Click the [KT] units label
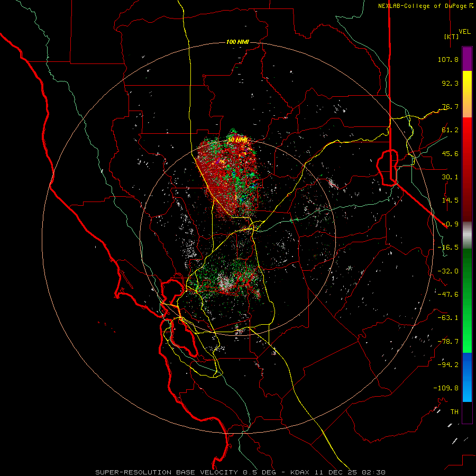476x476 pixels. (452, 36)
